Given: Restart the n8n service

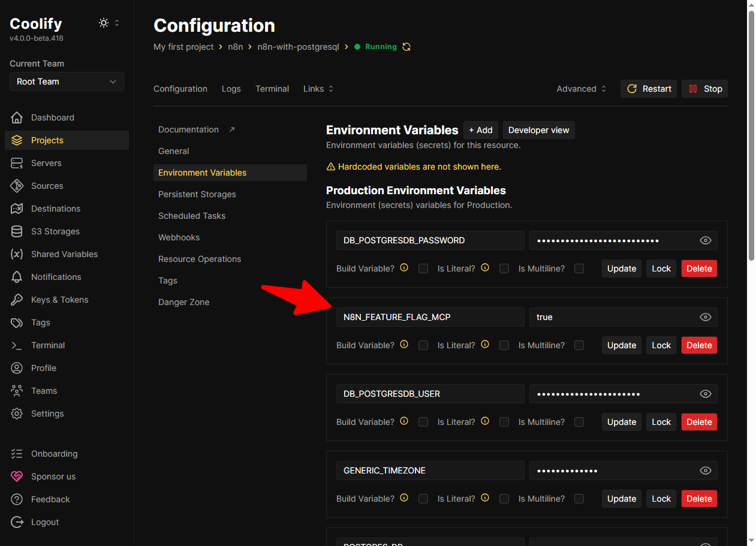Looking at the screenshot, I should pos(649,89).
